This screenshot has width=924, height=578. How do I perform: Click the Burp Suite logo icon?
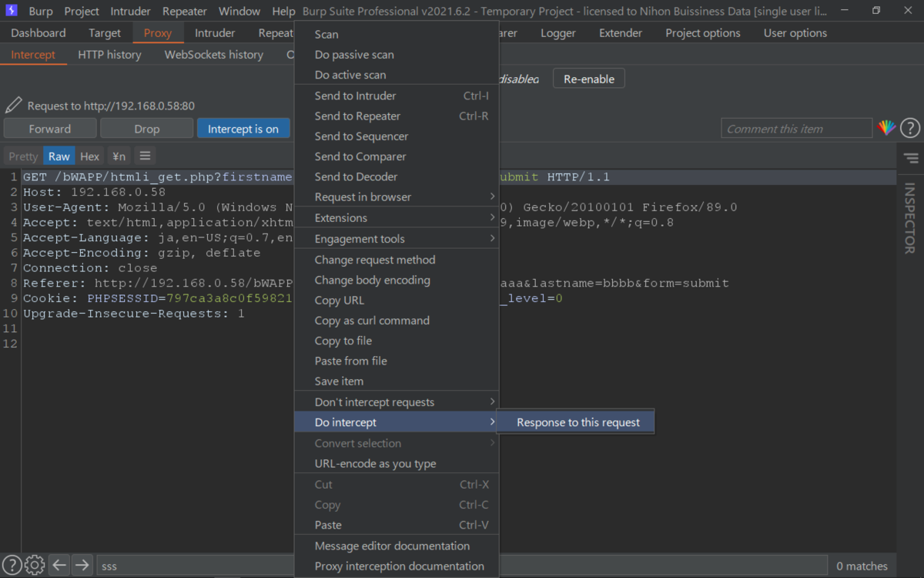pyautogui.click(x=12, y=11)
